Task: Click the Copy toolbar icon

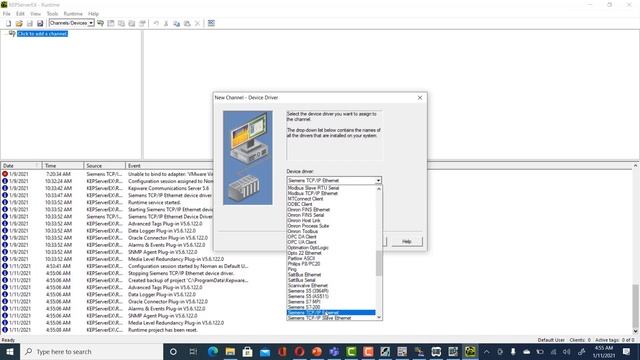Action: pyautogui.click(x=176, y=23)
